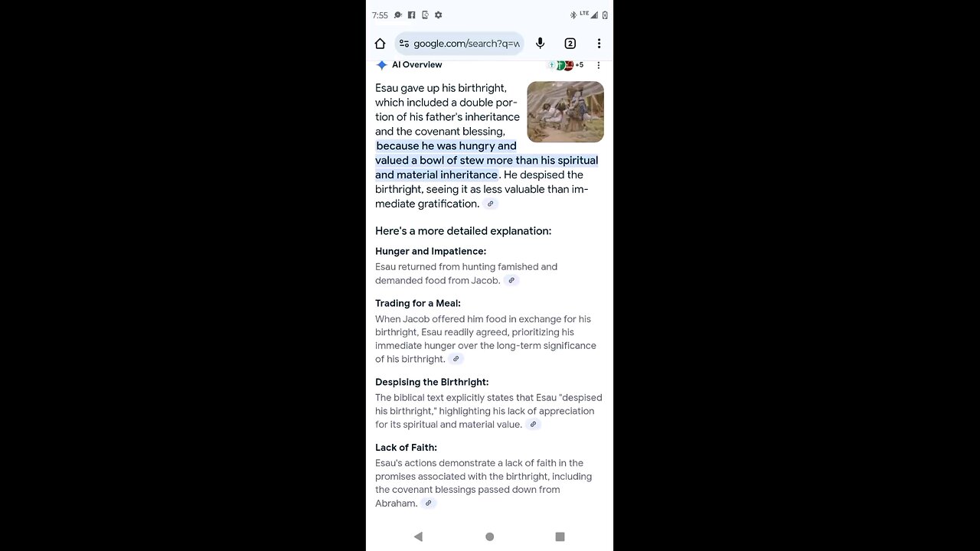Tap the AI Overview sparkle icon

381,65
